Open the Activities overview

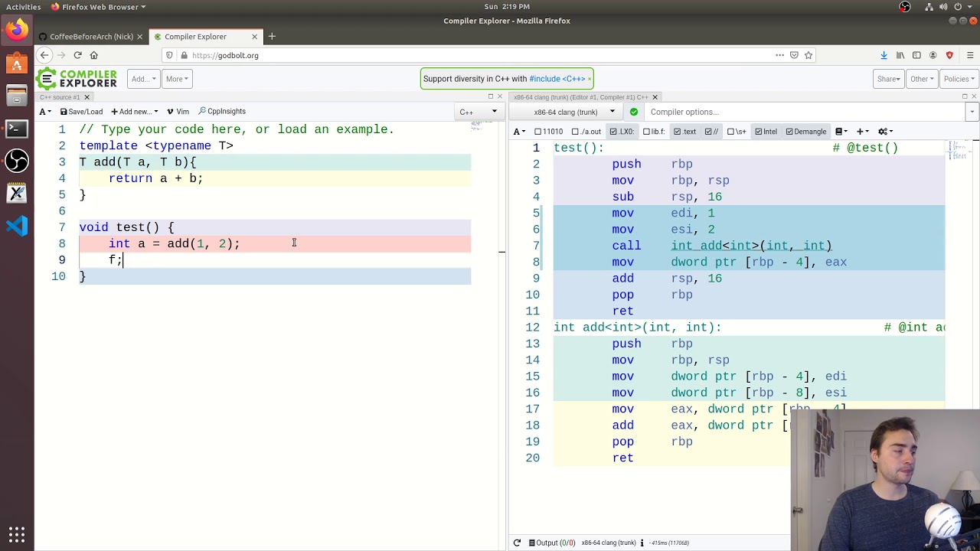pyautogui.click(x=23, y=7)
